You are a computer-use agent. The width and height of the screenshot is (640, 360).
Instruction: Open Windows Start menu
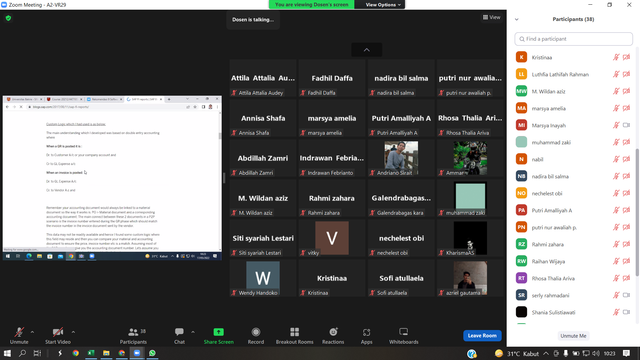tap(7, 353)
